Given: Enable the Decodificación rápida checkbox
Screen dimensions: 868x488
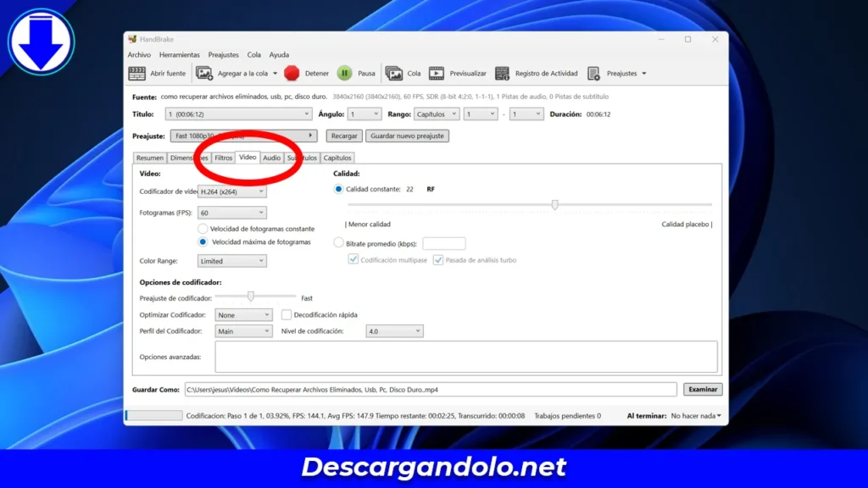Looking at the screenshot, I should (x=287, y=314).
